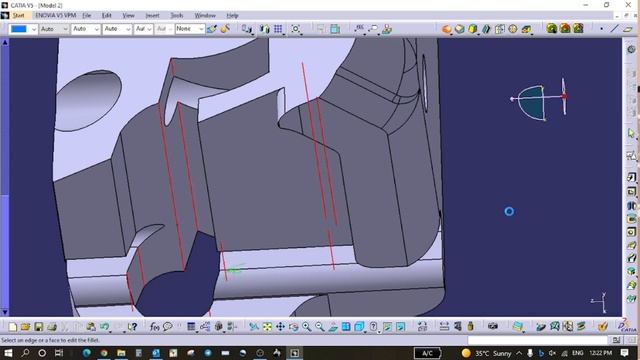Click the Undo arrow icon
640x360 pixels.
(x=104, y=327)
